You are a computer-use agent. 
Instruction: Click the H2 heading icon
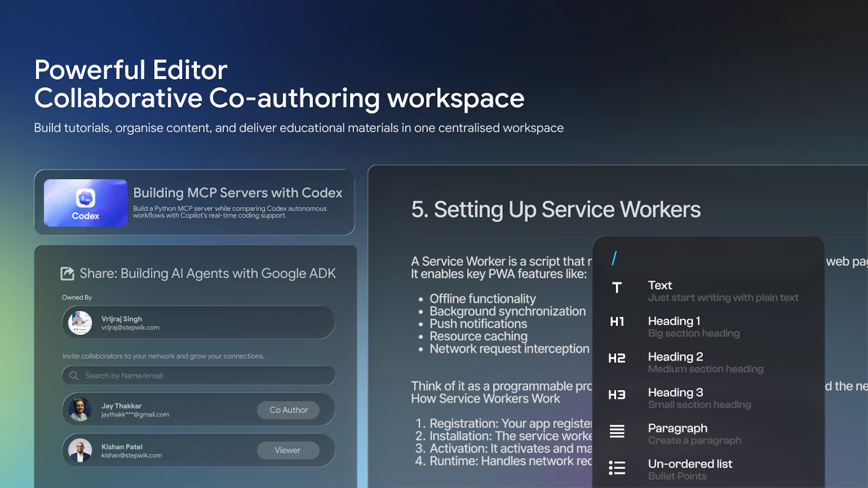click(617, 358)
